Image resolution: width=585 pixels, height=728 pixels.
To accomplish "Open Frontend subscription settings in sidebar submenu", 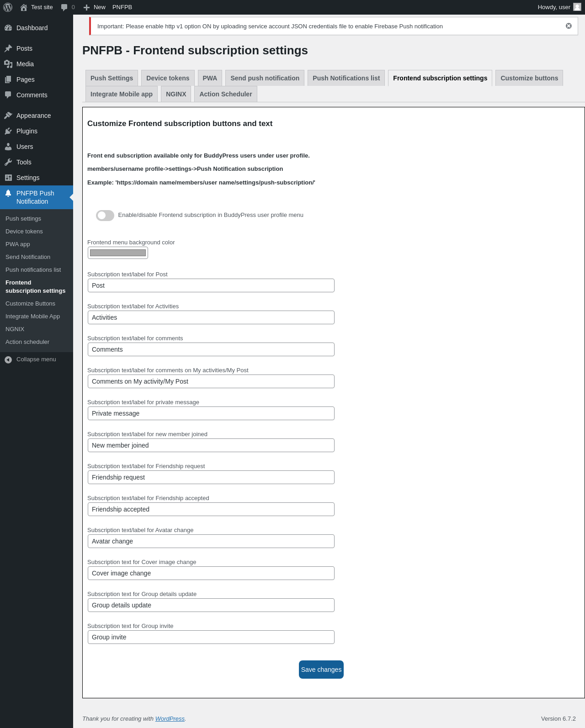I will point(36,287).
